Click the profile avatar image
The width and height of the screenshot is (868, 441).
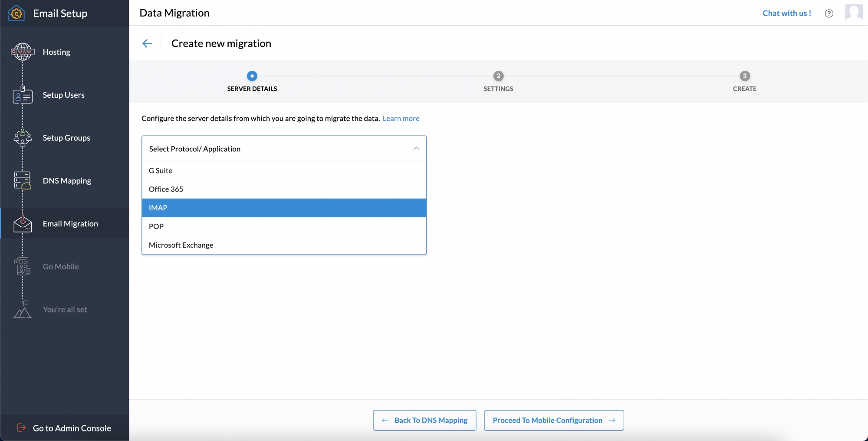coord(854,13)
